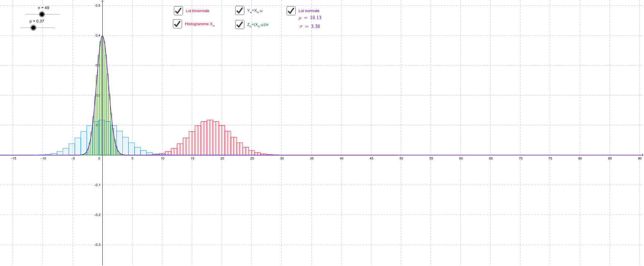Toggle the Histogramme Xn checkbox
This screenshot has width=644, height=266.
pos(177,24)
